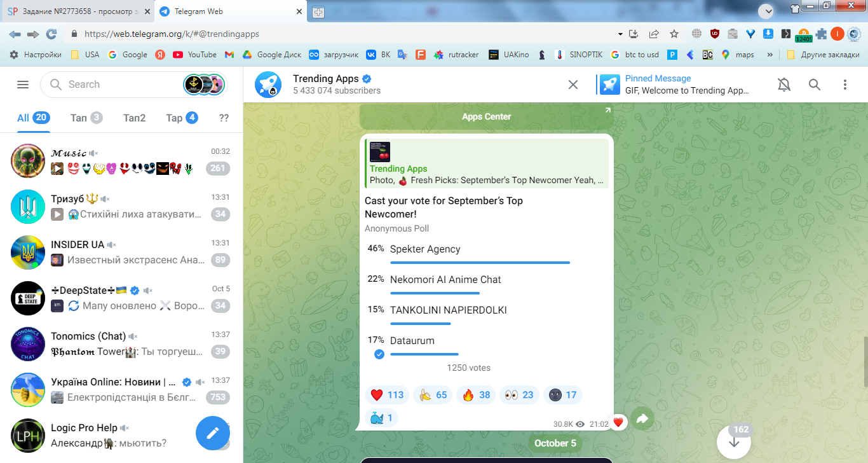The image size is (868, 463).
Task: Click the heart reaction with 113
Action: pos(387,395)
